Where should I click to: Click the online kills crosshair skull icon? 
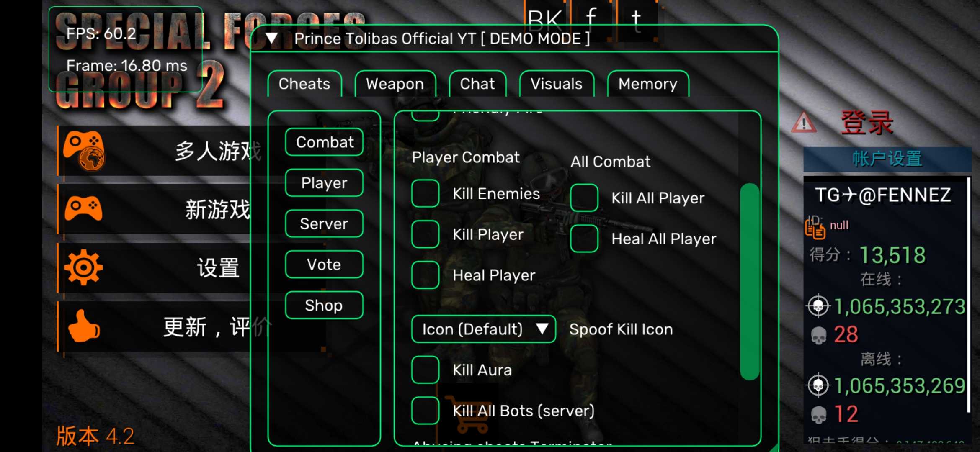[x=818, y=306]
